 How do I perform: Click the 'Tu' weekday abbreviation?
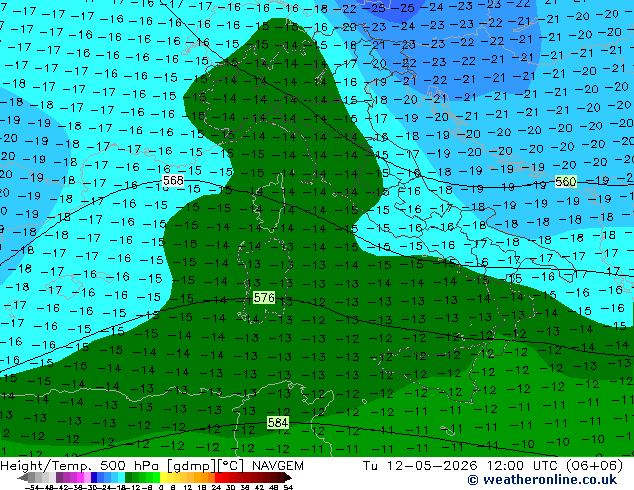[x=370, y=466]
